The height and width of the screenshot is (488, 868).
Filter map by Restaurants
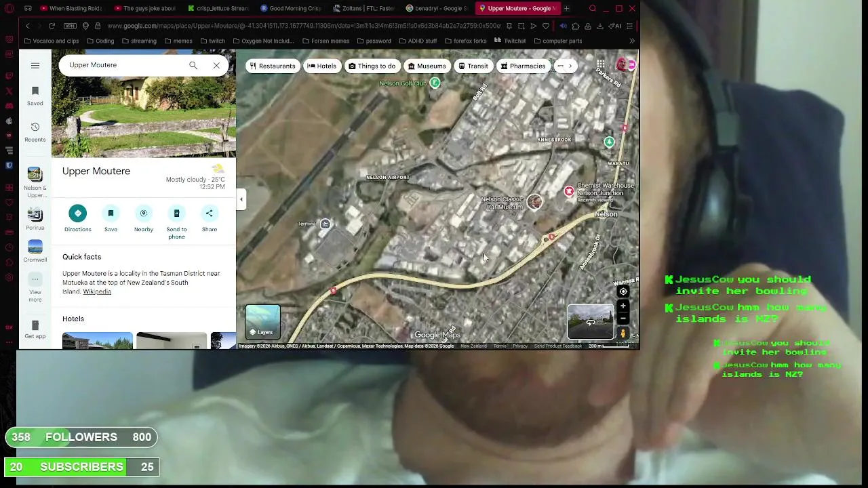click(x=273, y=66)
